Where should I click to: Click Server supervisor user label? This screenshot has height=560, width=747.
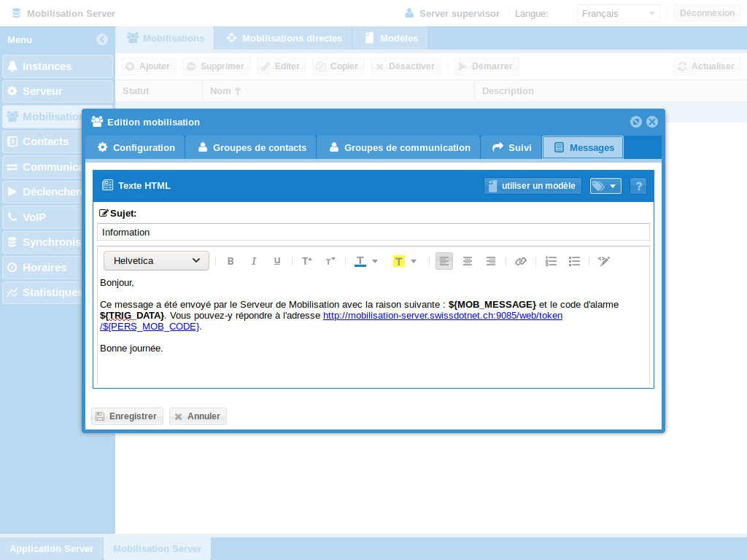tap(460, 13)
